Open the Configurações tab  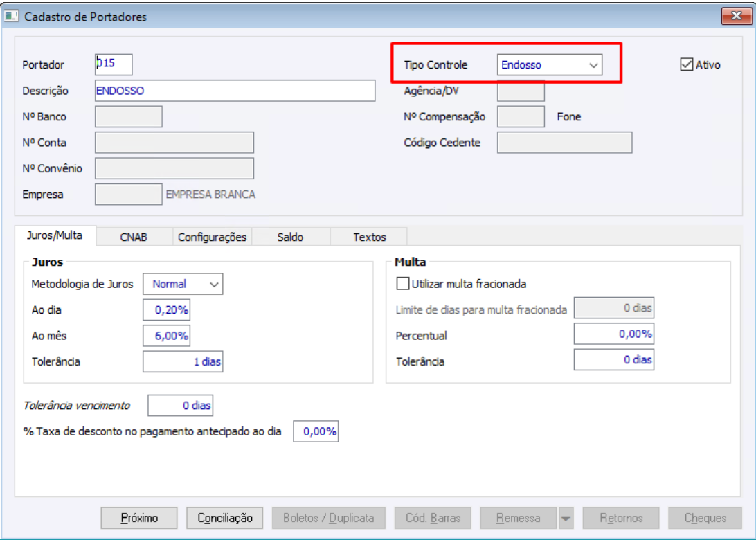pos(212,237)
